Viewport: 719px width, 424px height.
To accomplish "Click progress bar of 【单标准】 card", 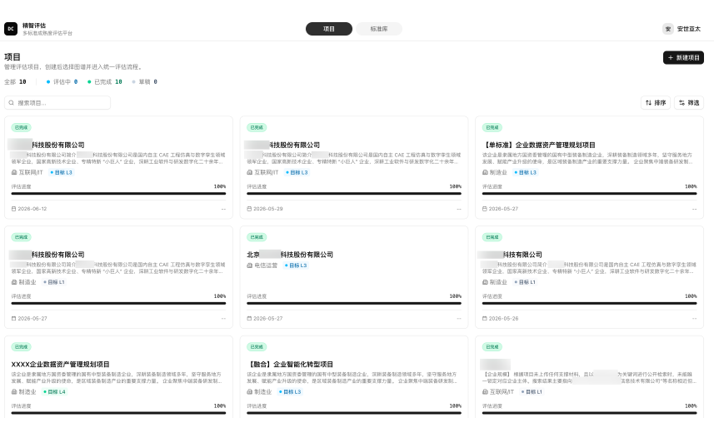I will (589, 193).
